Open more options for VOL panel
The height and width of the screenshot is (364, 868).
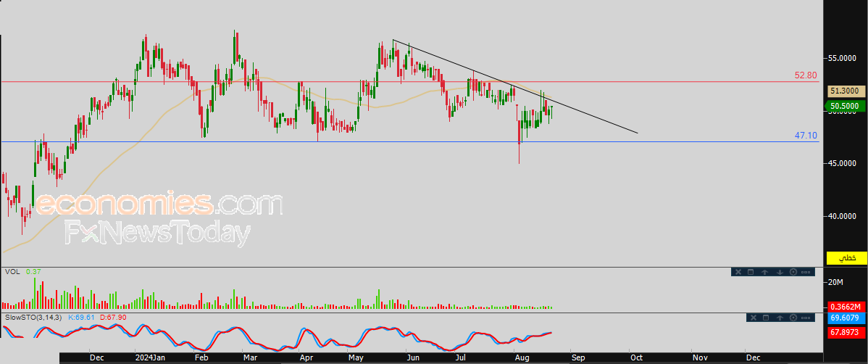806,272
